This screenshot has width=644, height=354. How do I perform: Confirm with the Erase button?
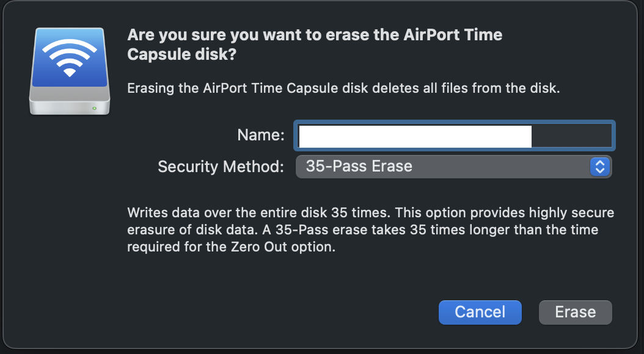[575, 312]
